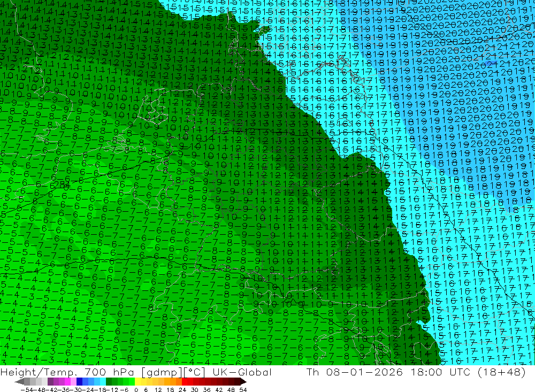Click the 'UK-Global' model name label

(242, 372)
